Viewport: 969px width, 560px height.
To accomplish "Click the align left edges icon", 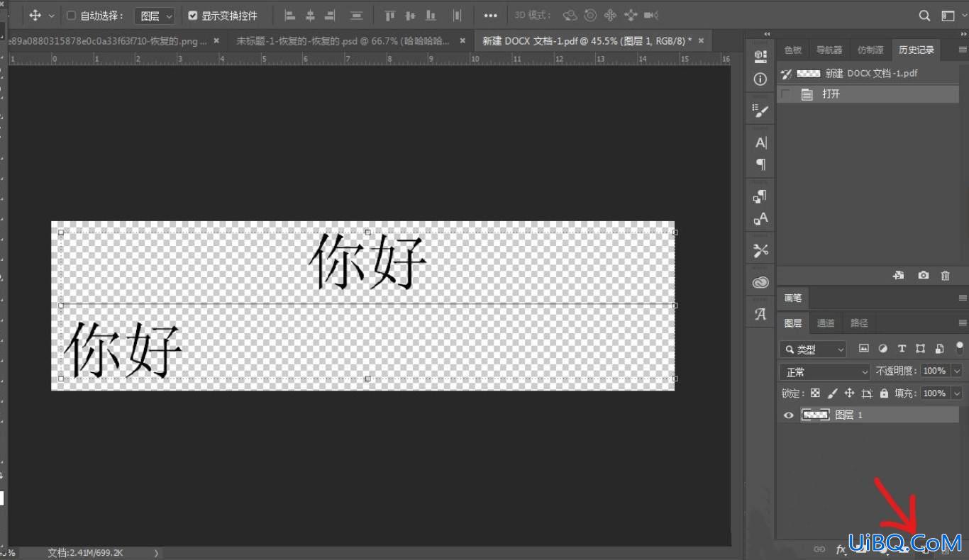I will point(289,15).
